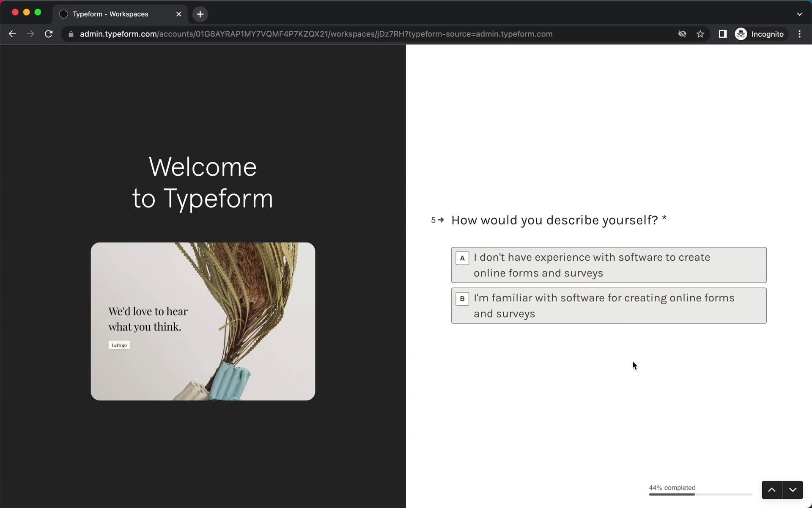Click the new tab plus button
Viewport: 812px width, 508px height.
tap(200, 14)
